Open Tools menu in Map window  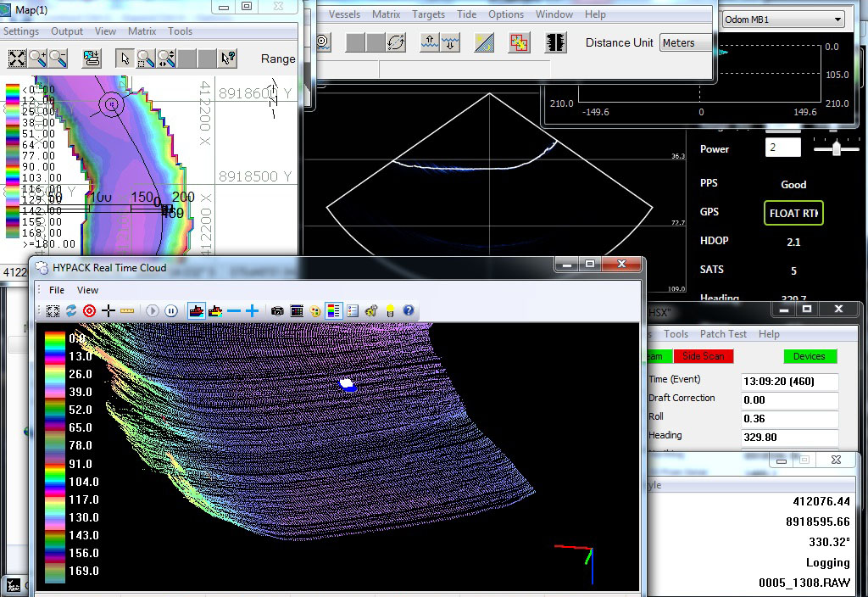tap(181, 31)
